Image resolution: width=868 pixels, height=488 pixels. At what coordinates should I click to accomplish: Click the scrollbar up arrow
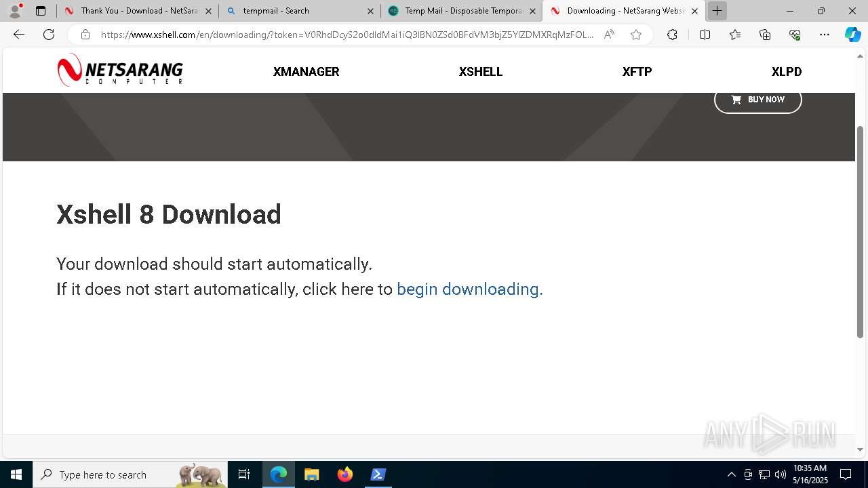point(861,55)
